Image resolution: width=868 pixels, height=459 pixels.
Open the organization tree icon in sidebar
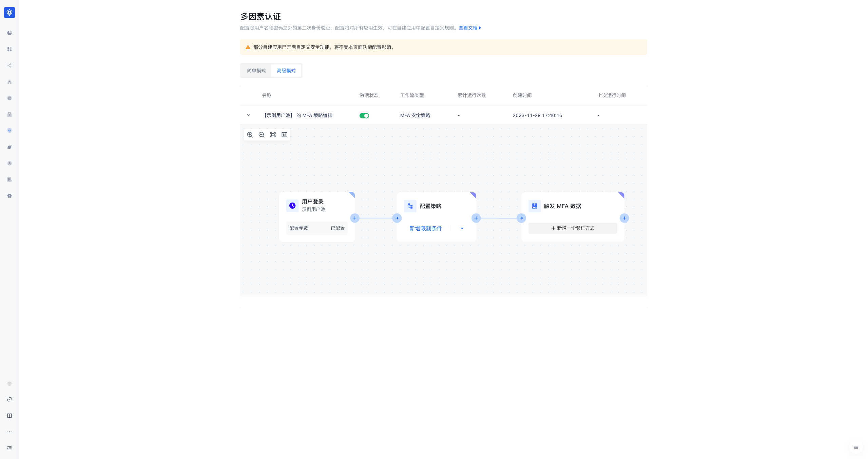pyautogui.click(x=9, y=82)
